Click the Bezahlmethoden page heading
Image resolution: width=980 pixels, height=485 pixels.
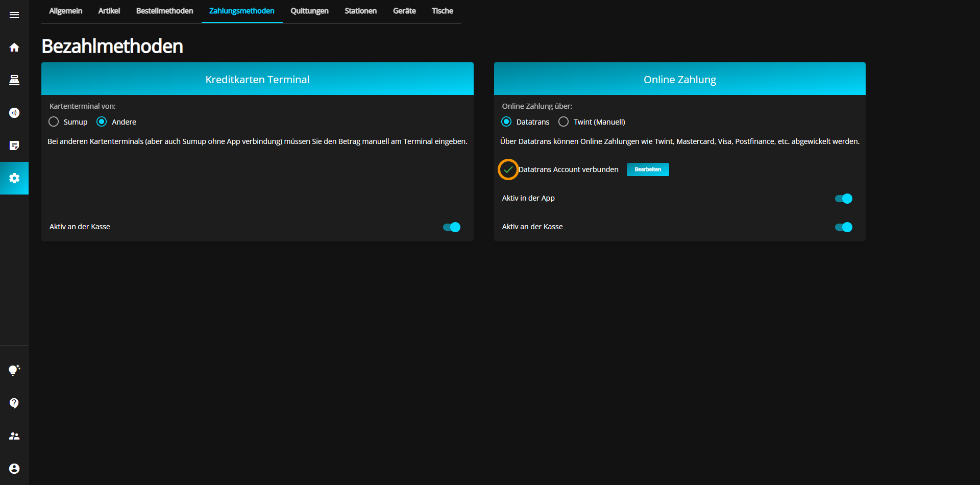click(112, 46)
